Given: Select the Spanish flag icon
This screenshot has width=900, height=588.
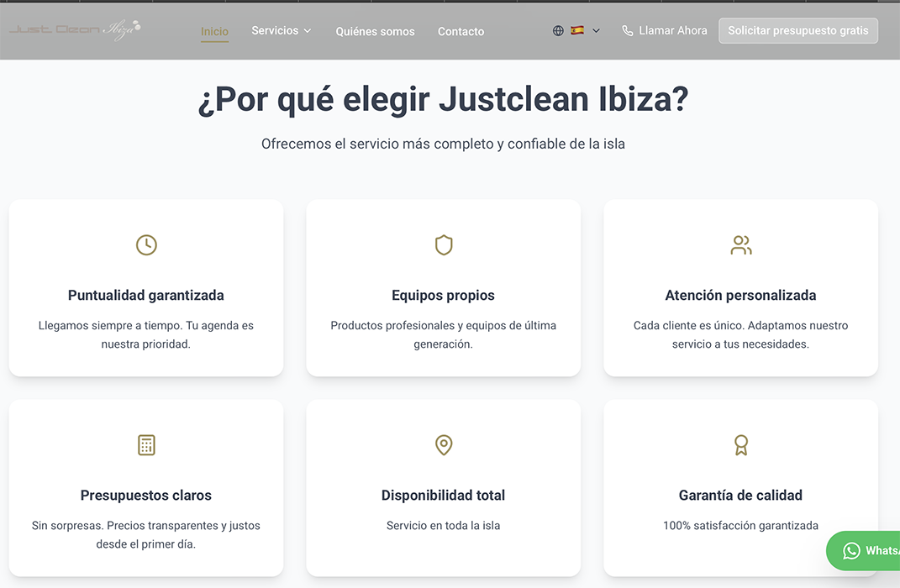Looking at the screenshot, I should (577, 30).
